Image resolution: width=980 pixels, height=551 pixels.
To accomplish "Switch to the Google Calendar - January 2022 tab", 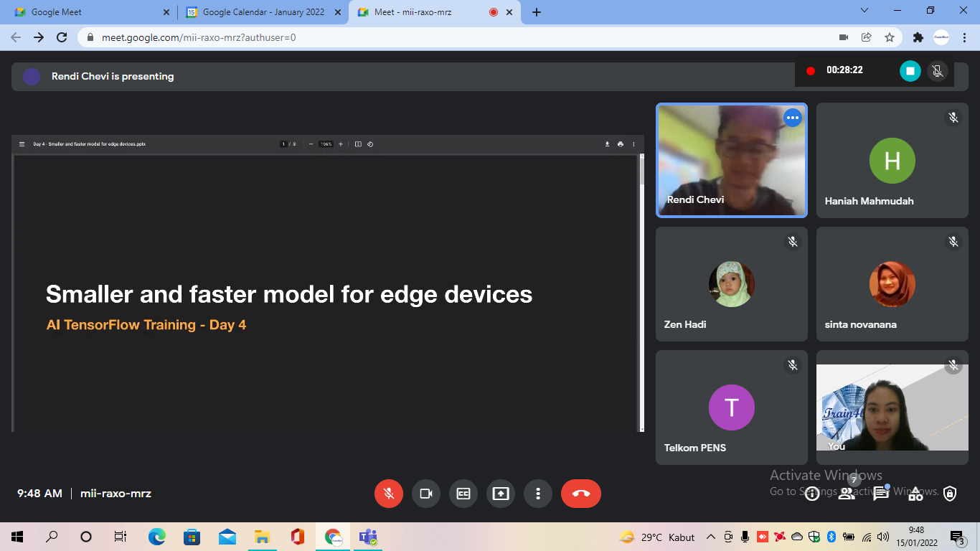I will [263, 12].
